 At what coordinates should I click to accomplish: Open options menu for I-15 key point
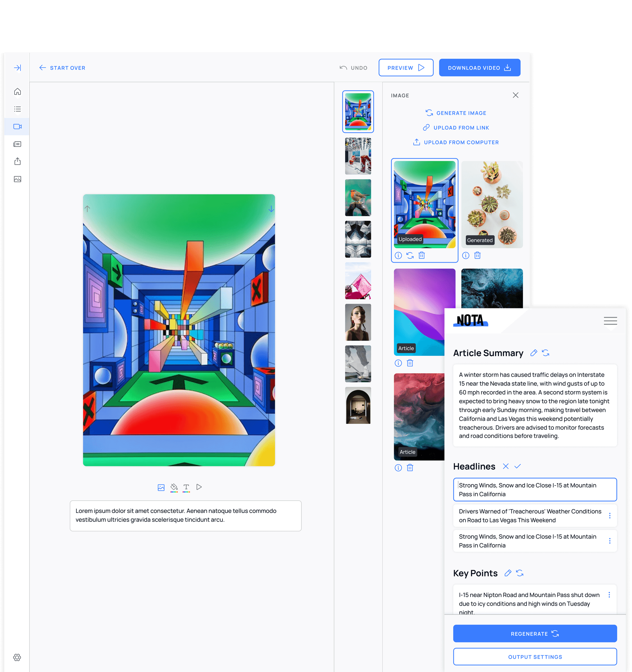pos(609,595)
